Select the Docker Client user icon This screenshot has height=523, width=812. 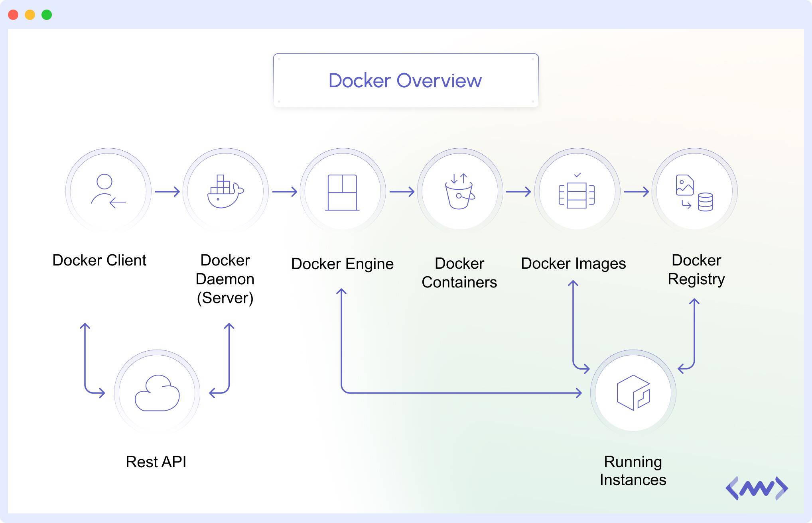click(107, 191)
